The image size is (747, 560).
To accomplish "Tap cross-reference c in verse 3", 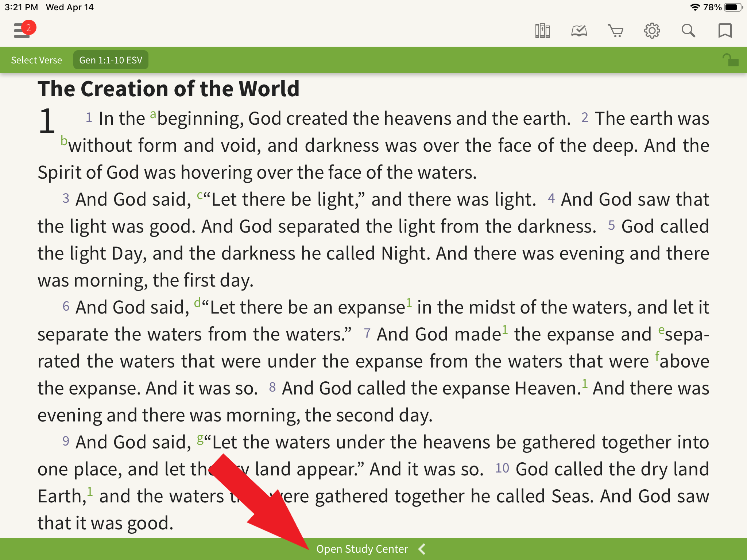I will tap(200, 195).
